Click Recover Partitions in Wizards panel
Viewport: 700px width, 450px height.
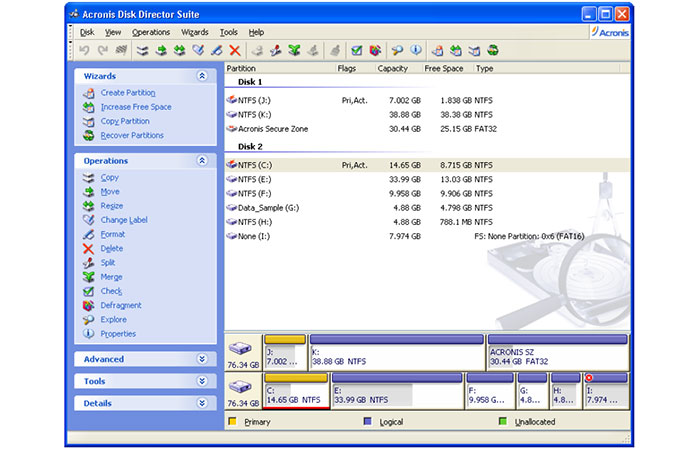pyautogui.click(x=132, y=135)
